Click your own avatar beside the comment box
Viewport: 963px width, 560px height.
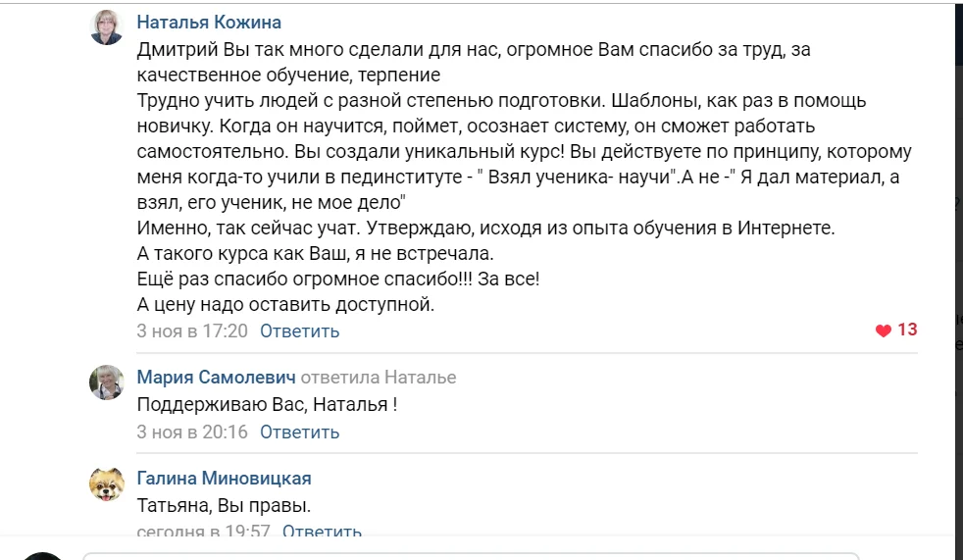point(42,556)
